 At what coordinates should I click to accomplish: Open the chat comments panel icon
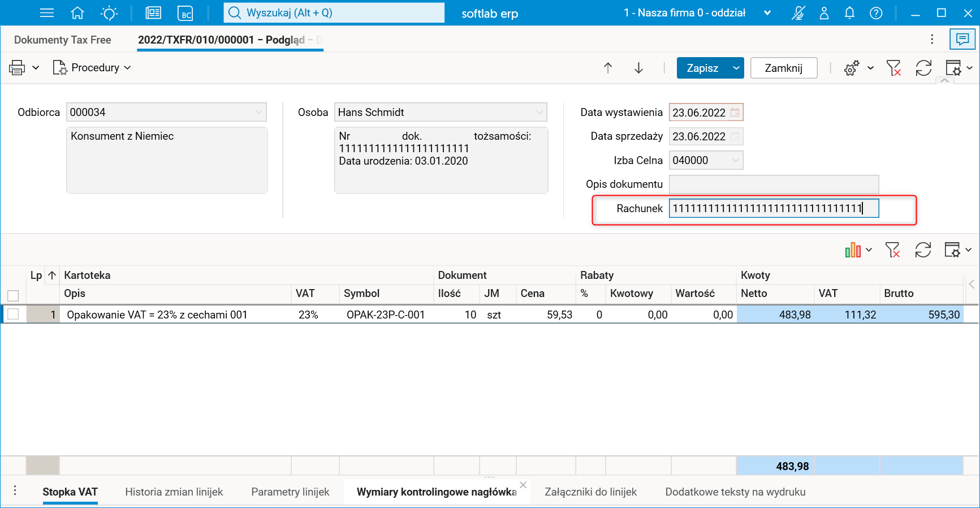point(962,39)
